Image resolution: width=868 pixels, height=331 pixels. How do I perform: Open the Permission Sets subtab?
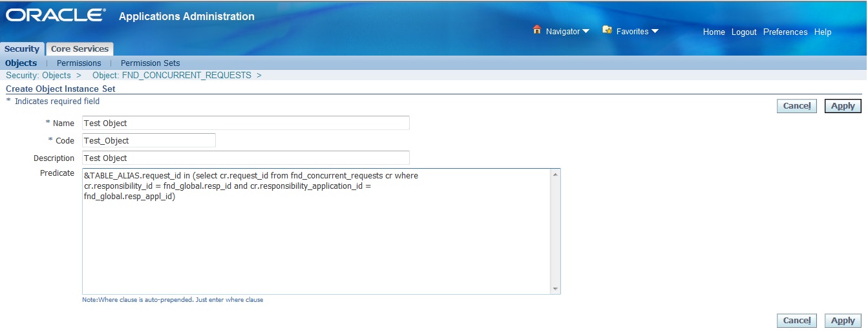tap(150, 63)
